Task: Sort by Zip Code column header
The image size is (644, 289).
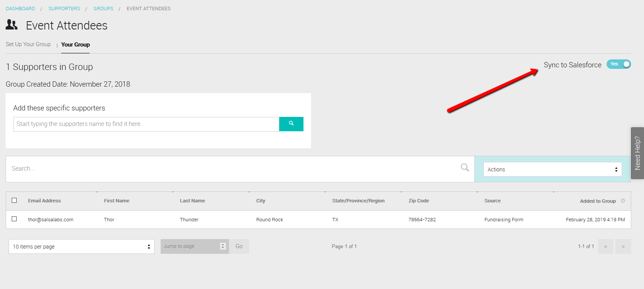Action: click(x=419, y=201)
